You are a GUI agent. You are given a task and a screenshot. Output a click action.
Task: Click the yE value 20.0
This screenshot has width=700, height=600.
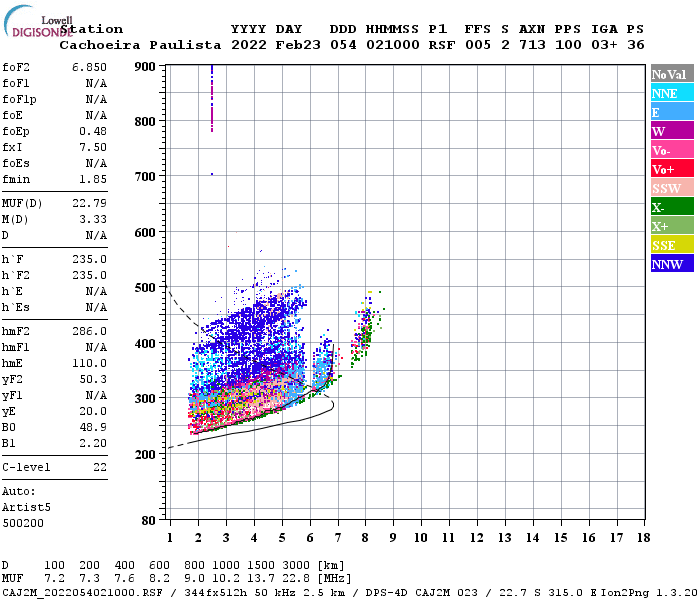[x=93, y=411]
